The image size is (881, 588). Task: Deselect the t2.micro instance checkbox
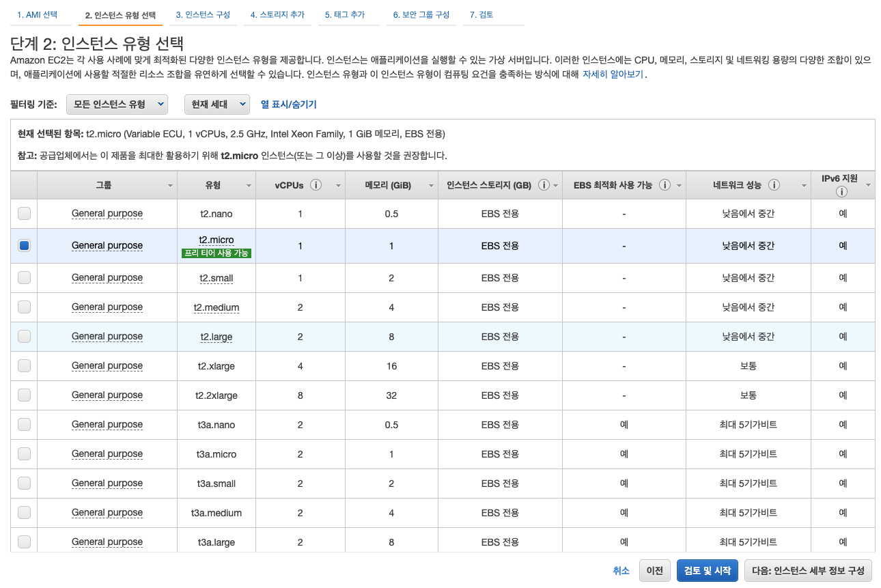point(24,245)
